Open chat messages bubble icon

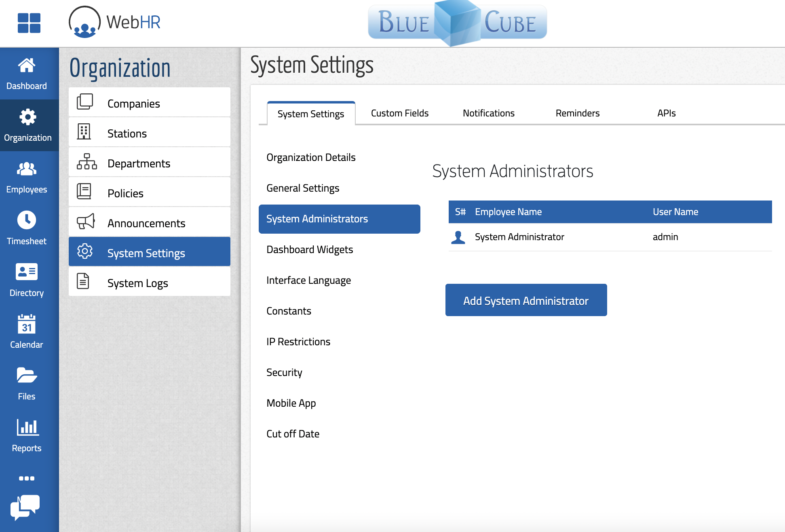(25, 507)
